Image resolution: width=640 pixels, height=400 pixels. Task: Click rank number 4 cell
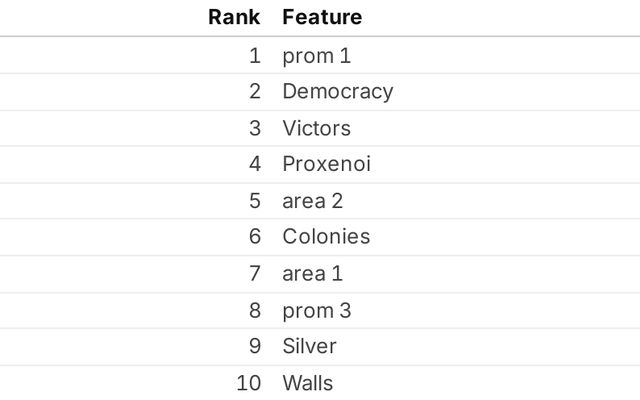pos(254,164)
